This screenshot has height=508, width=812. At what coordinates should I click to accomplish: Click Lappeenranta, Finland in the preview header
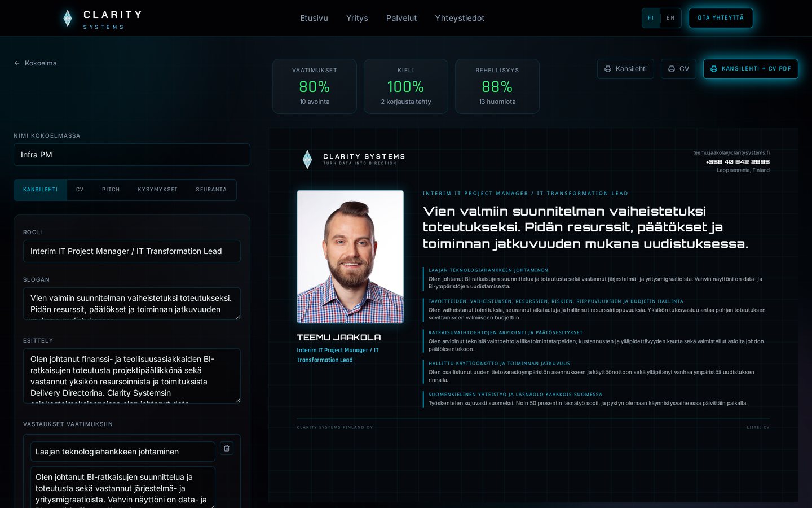coord(743,170)
